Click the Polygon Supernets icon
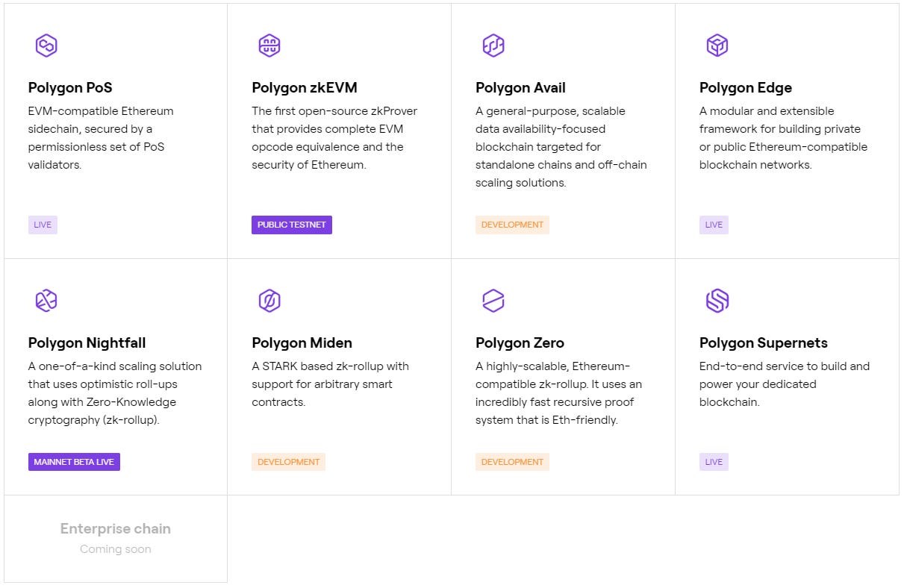This screenshot has width=904, height=588. pyautogui.click(x=717, y=301)
